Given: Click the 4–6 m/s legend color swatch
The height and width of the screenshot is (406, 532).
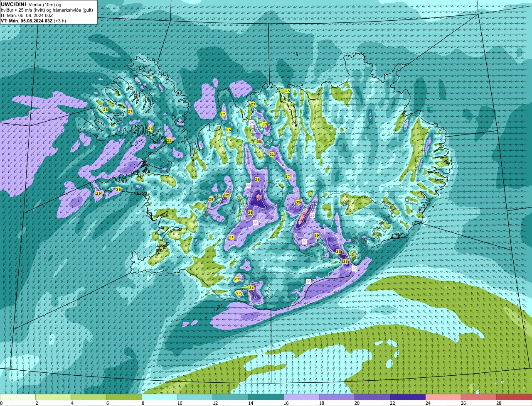Looking at the screenshot, I should tap(89, 397).
